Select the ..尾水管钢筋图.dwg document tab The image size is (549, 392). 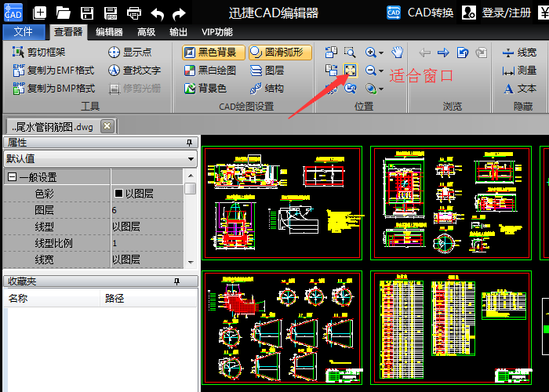point(53,127)
